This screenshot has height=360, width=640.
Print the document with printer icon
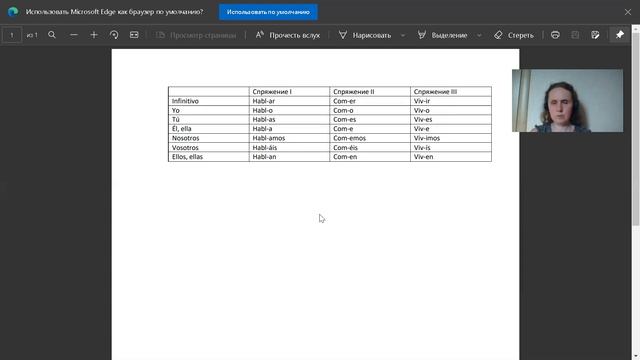click(x=555, y=35)
